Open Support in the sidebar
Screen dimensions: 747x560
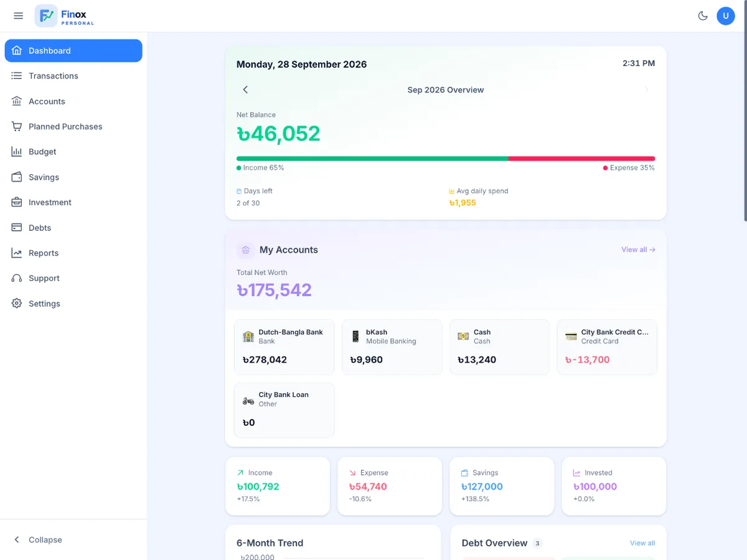[x=73, y=278]
